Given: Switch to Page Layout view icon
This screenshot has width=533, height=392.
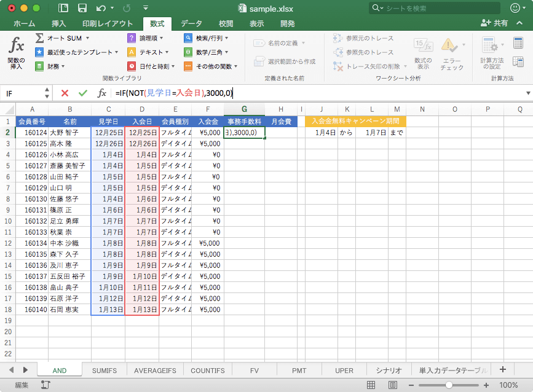Looking at the screenshot, I should coord(393,385).
